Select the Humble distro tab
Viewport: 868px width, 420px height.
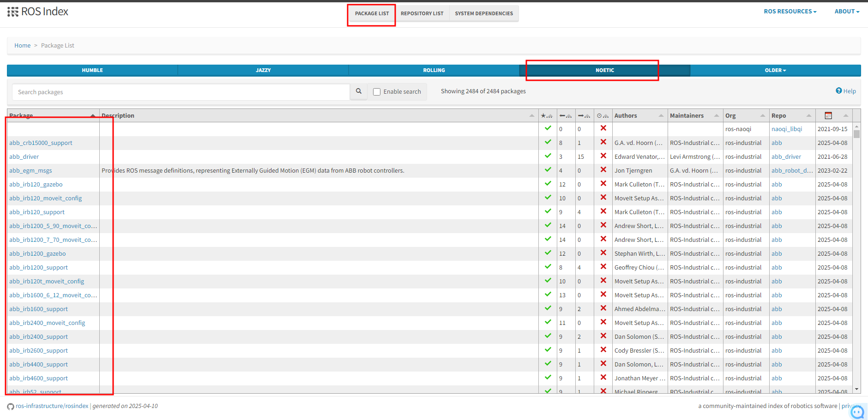point(92,70)
